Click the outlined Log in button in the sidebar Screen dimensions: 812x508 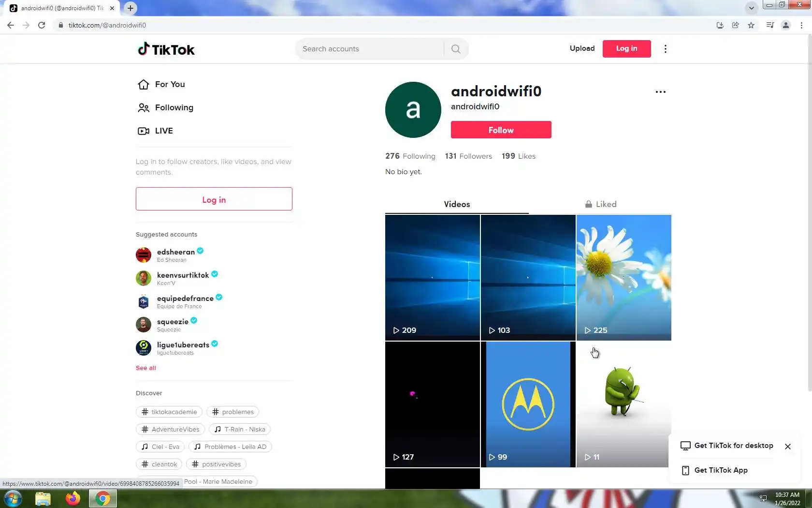coord(214,199)
